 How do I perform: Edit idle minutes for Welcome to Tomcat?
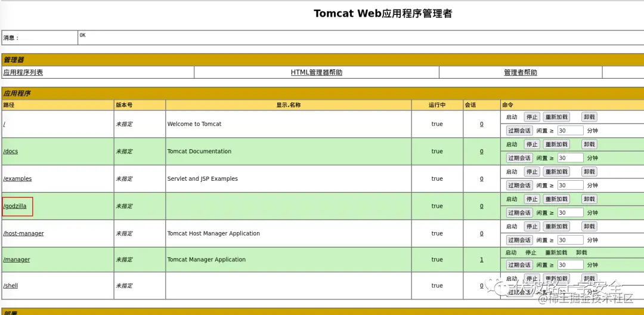pos(571,131)
